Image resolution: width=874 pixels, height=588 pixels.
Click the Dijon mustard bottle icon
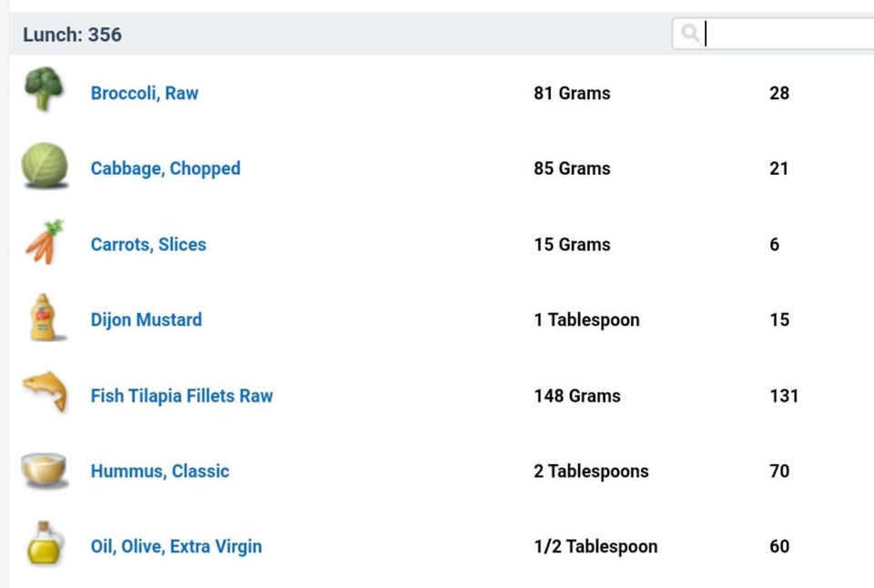pyautogui.click(x=43, y=318)
